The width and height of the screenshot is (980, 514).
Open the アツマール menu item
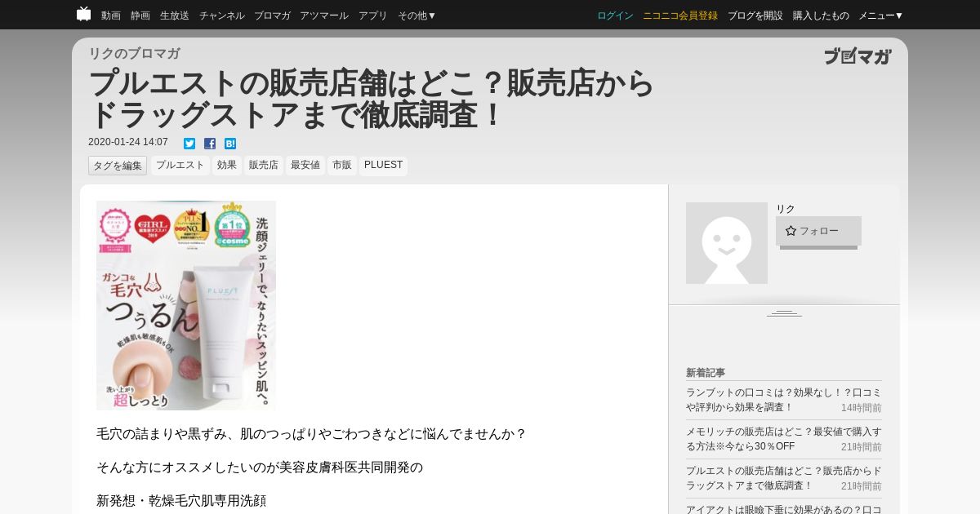(324, 16)
